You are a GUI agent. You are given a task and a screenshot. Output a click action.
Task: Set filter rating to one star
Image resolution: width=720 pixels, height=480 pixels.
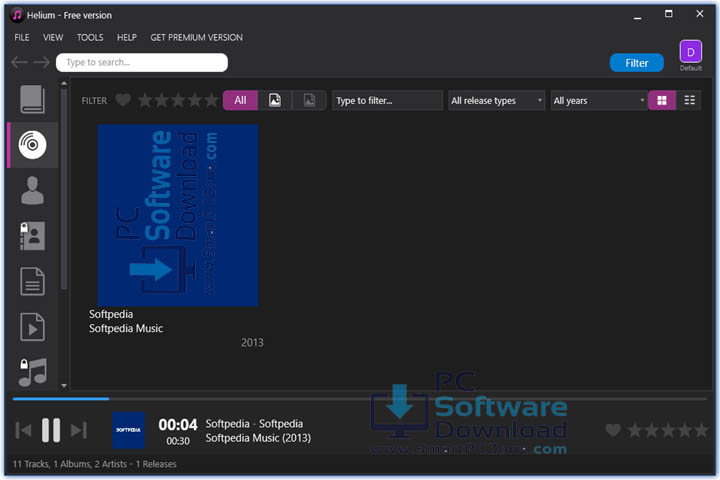point(145,100)
